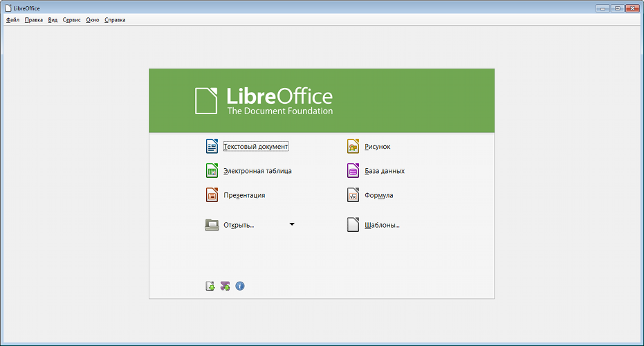Viewport: 644px width, 346px height.
Task: Click the get extensions icon at bottom
Action: coord(225,286)
